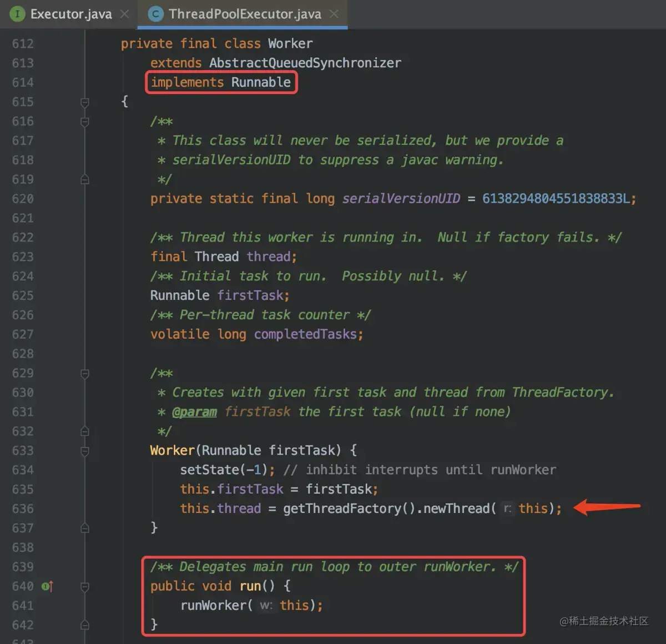The image size is (666, 644).
Task: Close the ThreadPoolExecutor.java tab
Action: point(334,14)
